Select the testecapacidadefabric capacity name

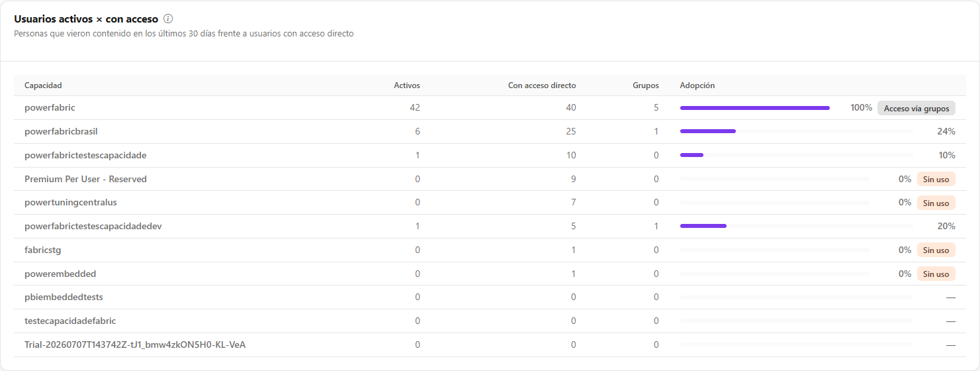(70, 321)
